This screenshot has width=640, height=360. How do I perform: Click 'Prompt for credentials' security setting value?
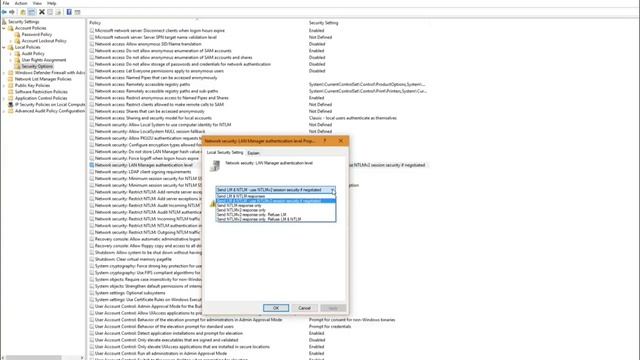(x=330, y=327)
